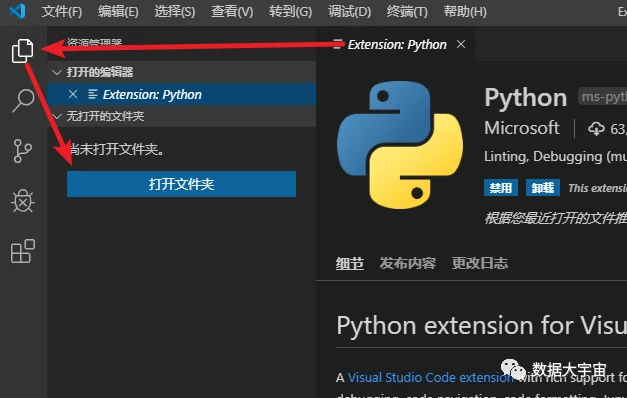Viewport: 627px width, 398px height.
Task: Click the Microsoft publisher name
Action: (521, 128)
